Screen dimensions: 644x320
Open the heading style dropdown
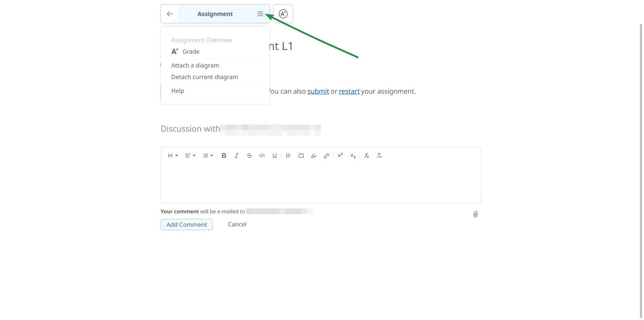[173, 156]
